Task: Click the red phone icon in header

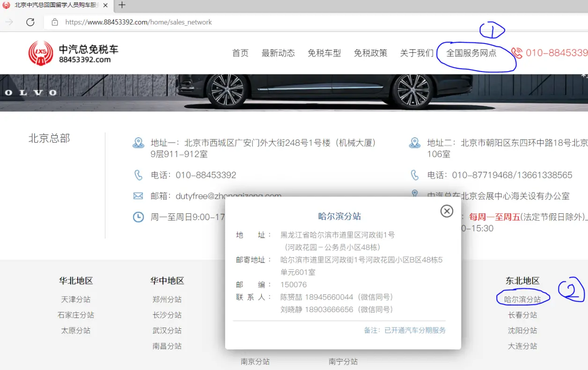Action: pos(516,53)
